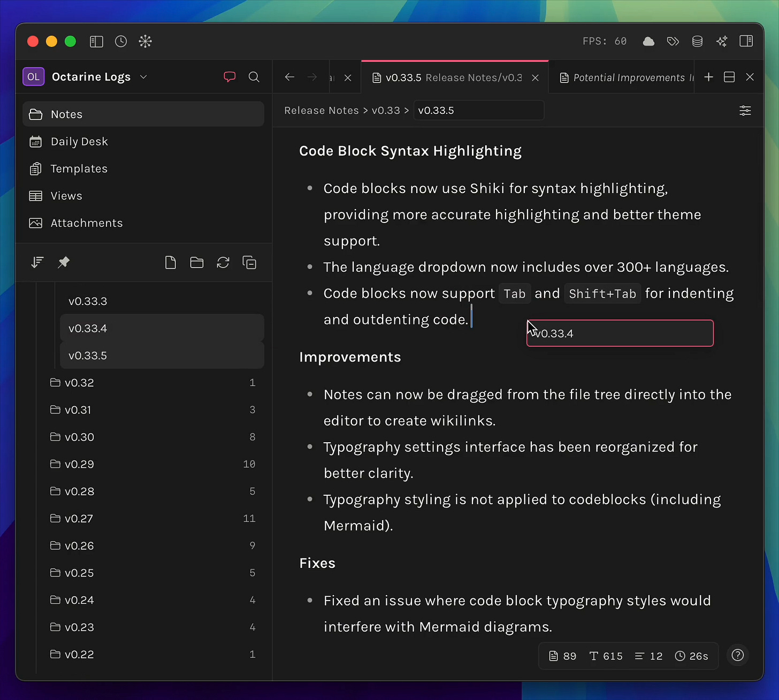Click the snowflake icon in title bar

click(146, 42)
